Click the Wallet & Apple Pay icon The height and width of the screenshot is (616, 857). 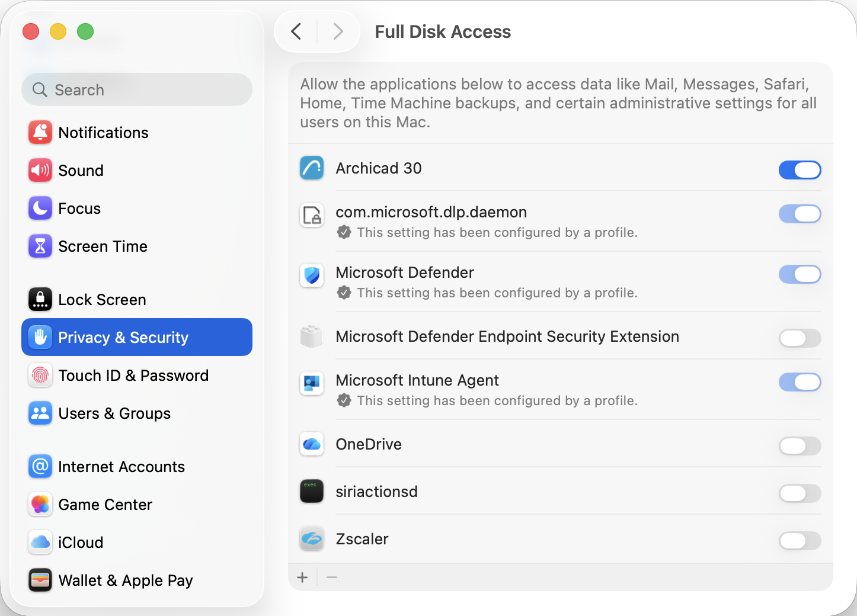pos(40,580)
